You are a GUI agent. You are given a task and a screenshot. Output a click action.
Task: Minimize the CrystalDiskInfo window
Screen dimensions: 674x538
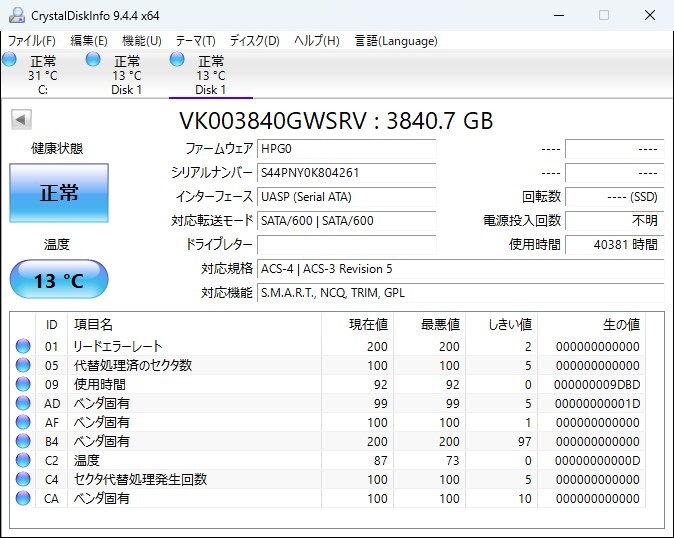559,15
